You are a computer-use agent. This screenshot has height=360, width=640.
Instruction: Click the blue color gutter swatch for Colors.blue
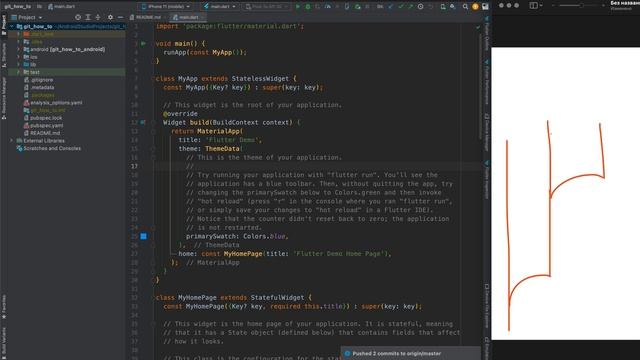144,236
